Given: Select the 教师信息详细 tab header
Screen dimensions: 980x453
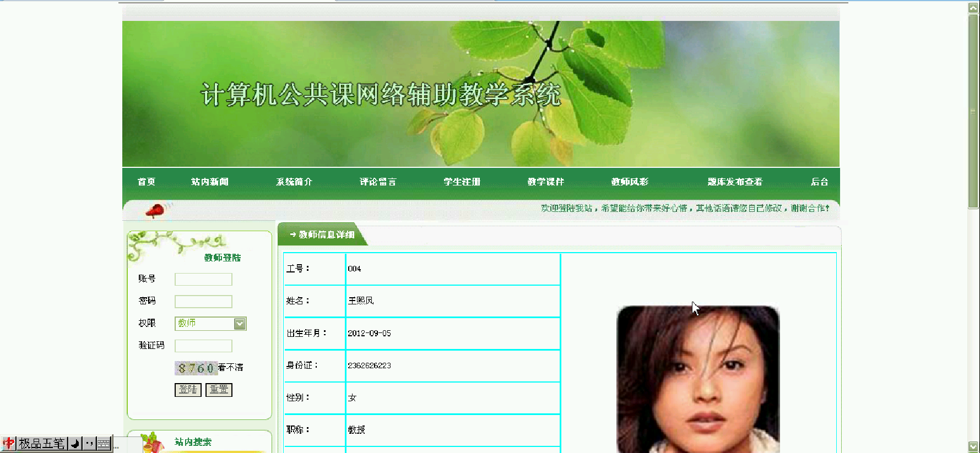Looking at the screenshot, I should pos(322,234).
